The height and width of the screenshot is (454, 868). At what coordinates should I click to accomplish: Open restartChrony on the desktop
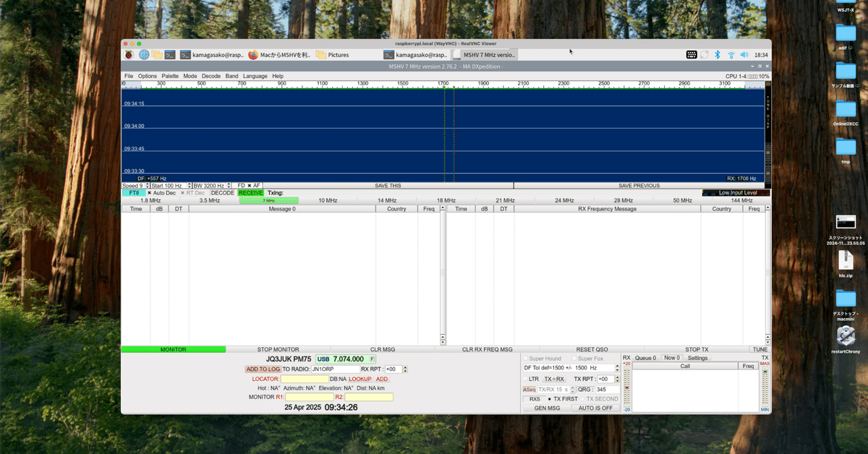[846, 340]
